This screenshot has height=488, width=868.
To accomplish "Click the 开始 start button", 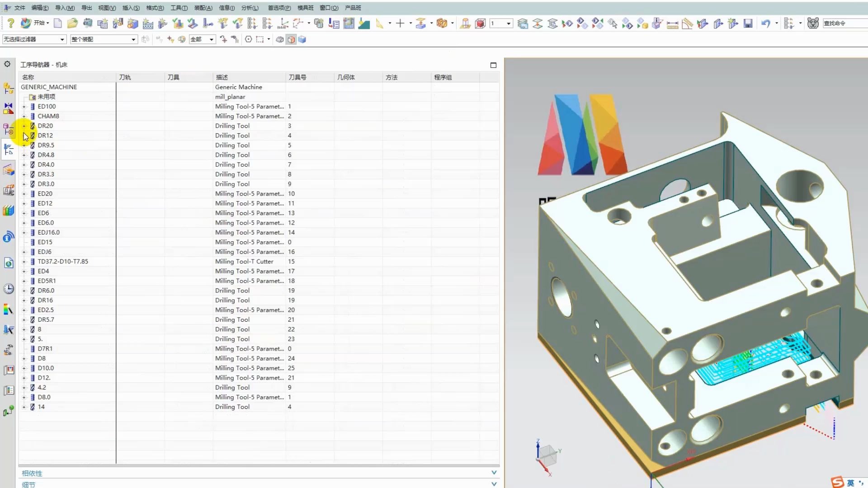I will pyautogui.click(x=36, y=23).
